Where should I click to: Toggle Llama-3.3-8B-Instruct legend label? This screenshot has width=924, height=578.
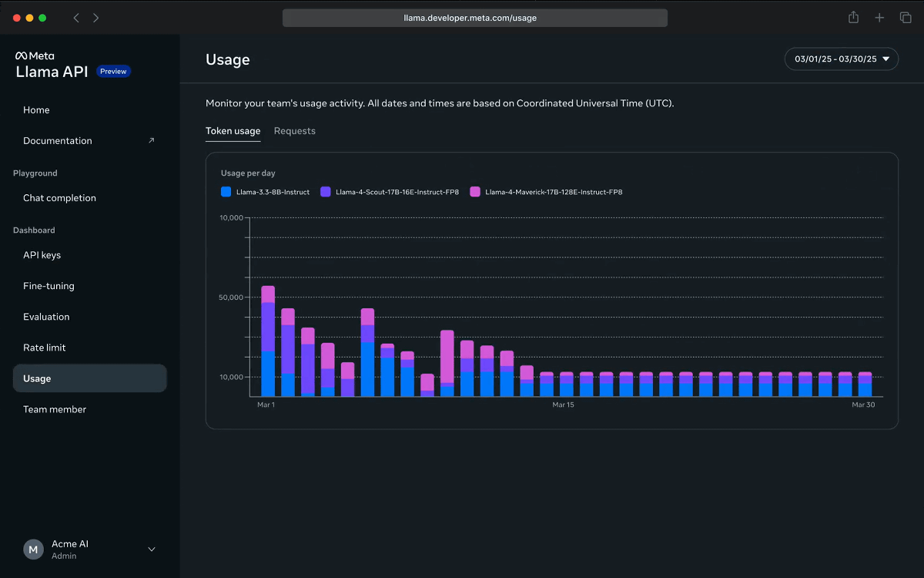273,192
